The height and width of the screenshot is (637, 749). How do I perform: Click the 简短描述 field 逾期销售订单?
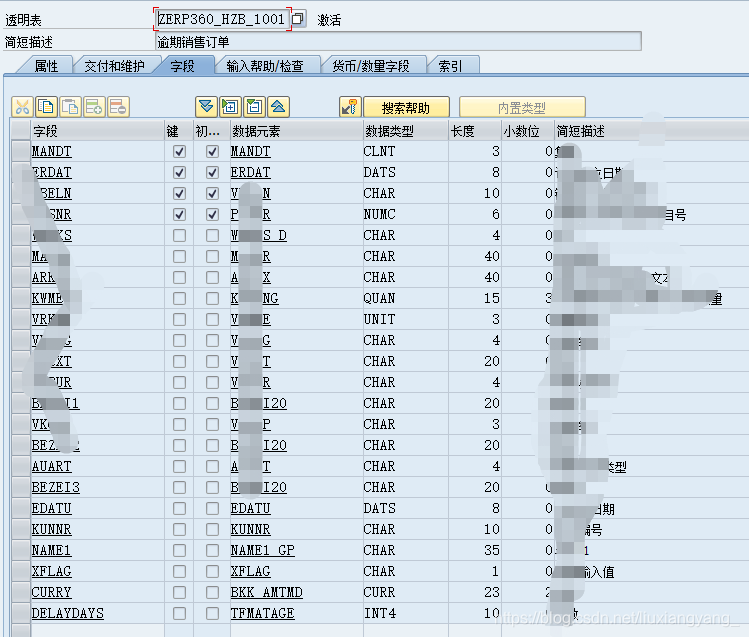click(398, 42)
